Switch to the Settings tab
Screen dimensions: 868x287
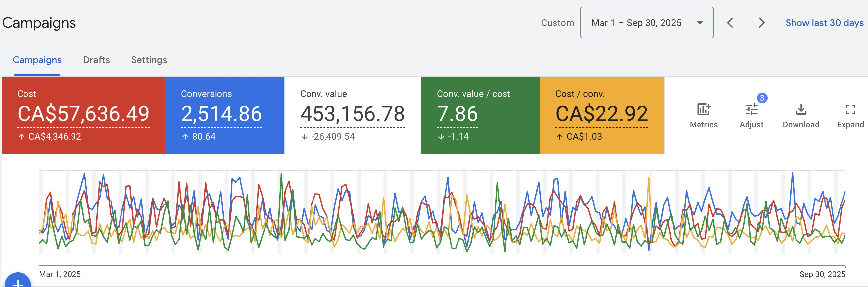[149, 60]
